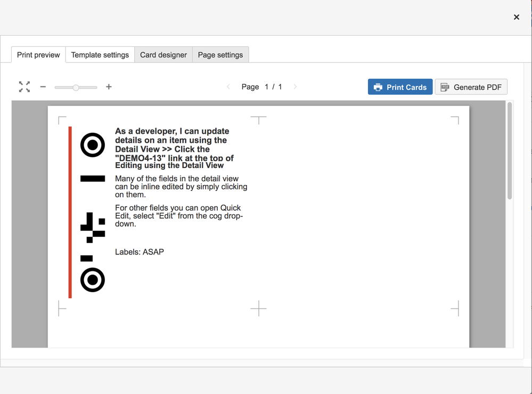
Task: Go to the next page arrow
Action: [295, 87]
